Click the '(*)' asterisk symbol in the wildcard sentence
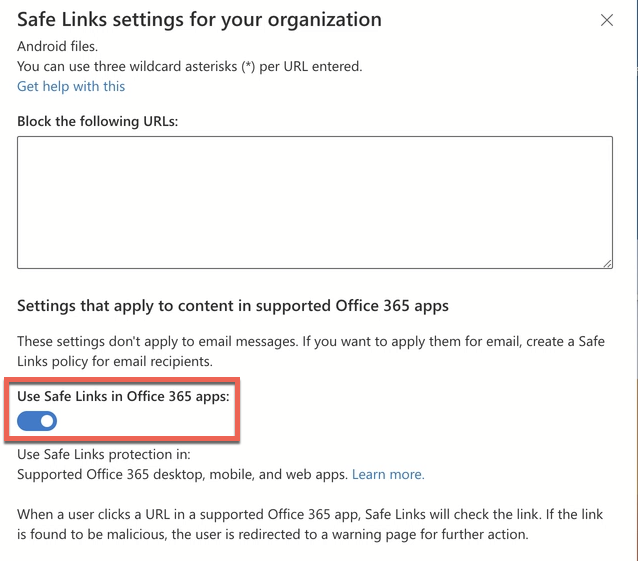Image resolution: width=638 pixels, height=561 pixels. point(248,66)
